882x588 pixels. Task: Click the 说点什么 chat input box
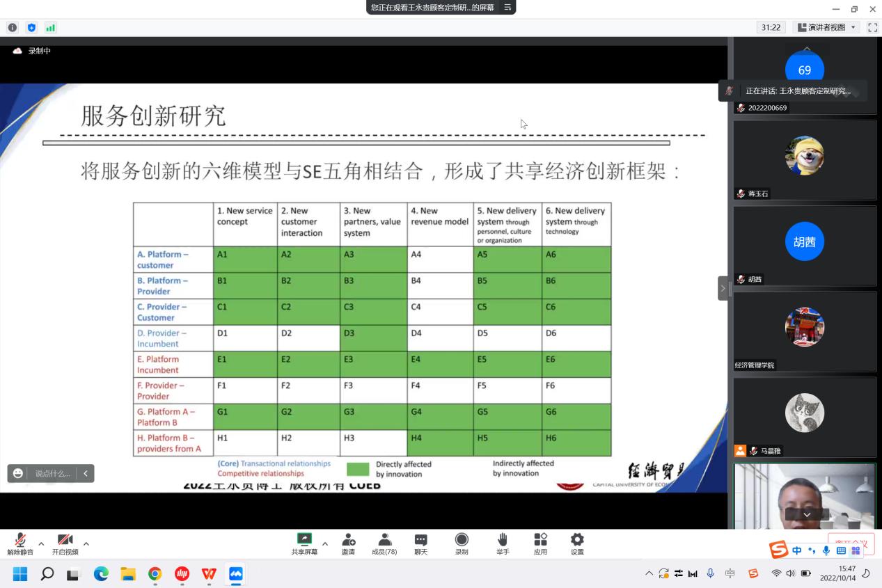click(x=52, y=473)
